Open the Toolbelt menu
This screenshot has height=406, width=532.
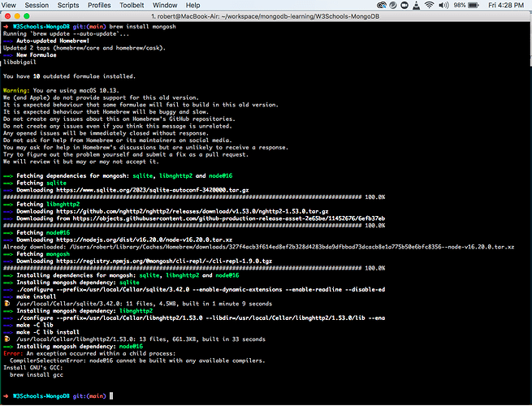pyautogui.click(x=132, y=5)
